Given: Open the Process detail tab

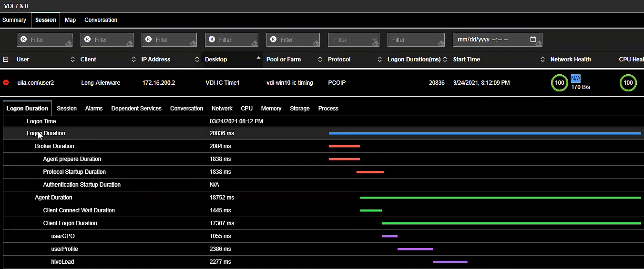Looking at the screenshot, I should point(328,109).
